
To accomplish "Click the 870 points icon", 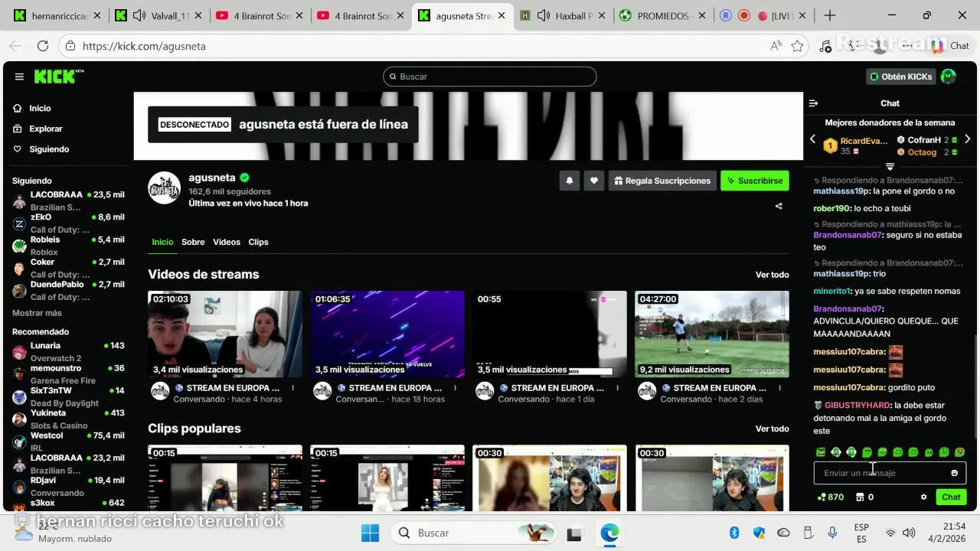I will click(822, 497).
